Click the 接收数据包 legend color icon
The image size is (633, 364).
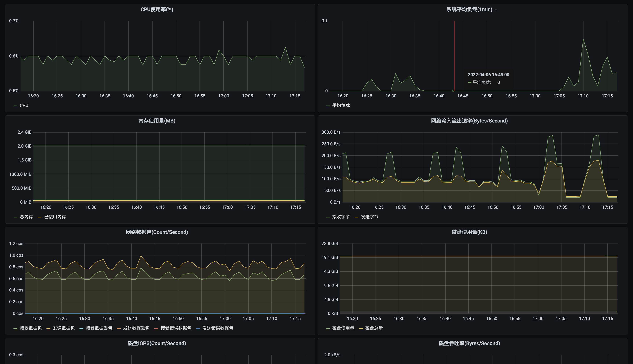pos(15,328)
